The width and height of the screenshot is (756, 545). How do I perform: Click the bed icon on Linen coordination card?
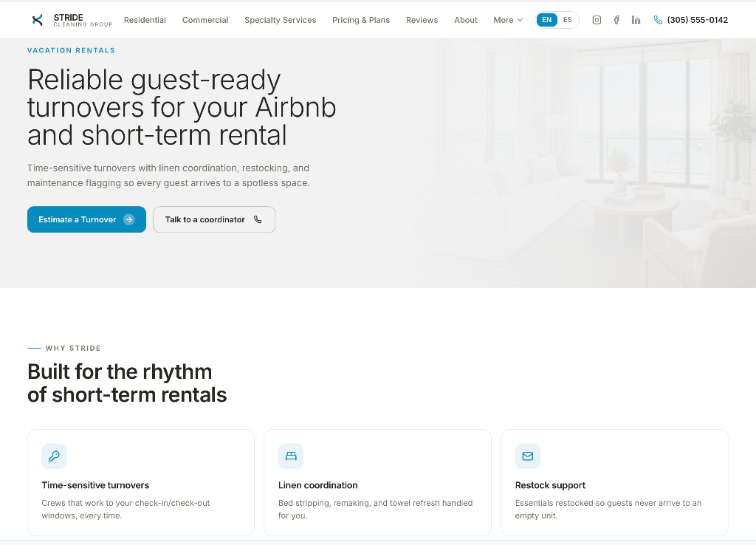[x=291, y=456]
